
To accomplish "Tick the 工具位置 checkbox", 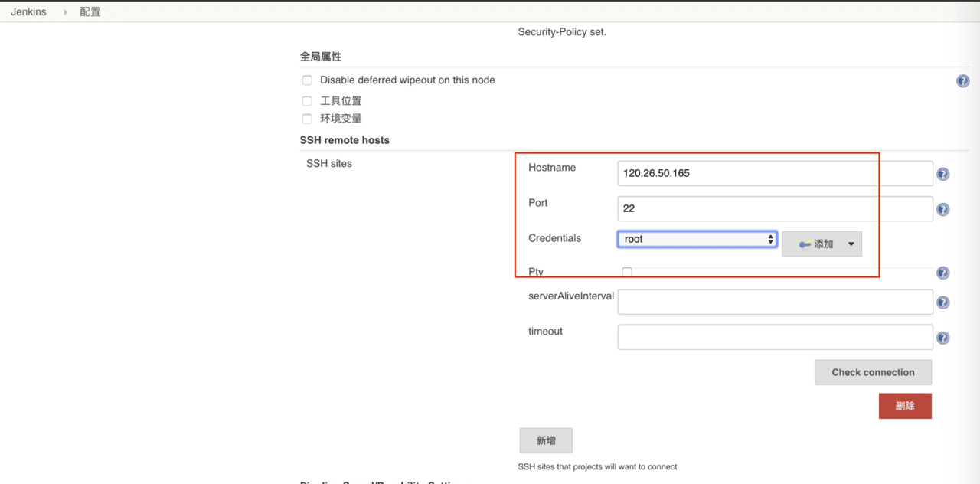I will click(x=307, y=101).
